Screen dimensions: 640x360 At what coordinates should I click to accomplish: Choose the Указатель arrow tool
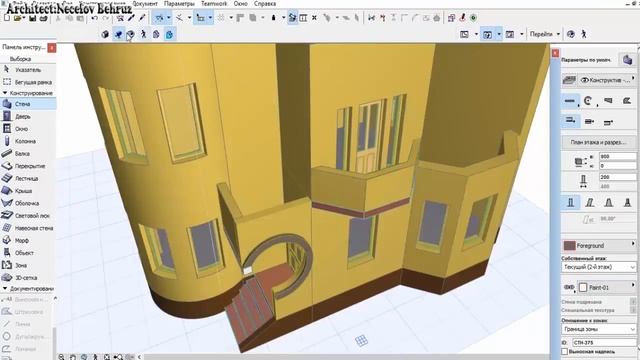(x=28, y=70)
